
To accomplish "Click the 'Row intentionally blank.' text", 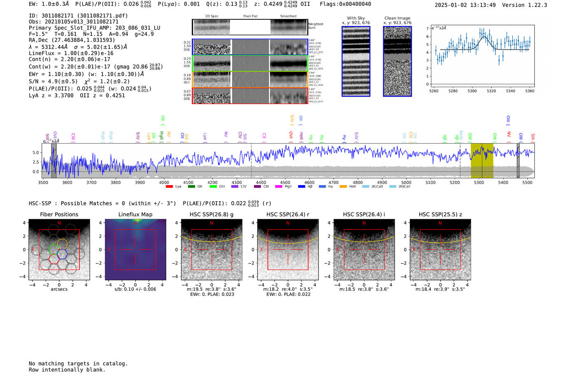I will click(67, 370).
